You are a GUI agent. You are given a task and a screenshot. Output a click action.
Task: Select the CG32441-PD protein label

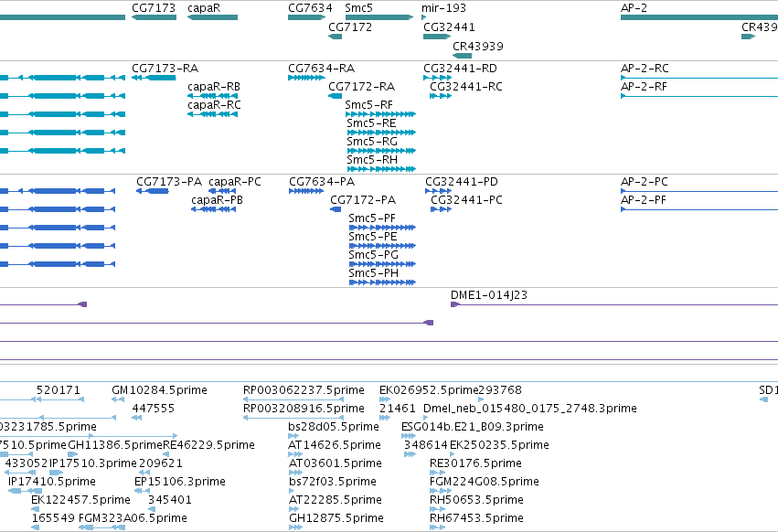[x=462, y=182]
